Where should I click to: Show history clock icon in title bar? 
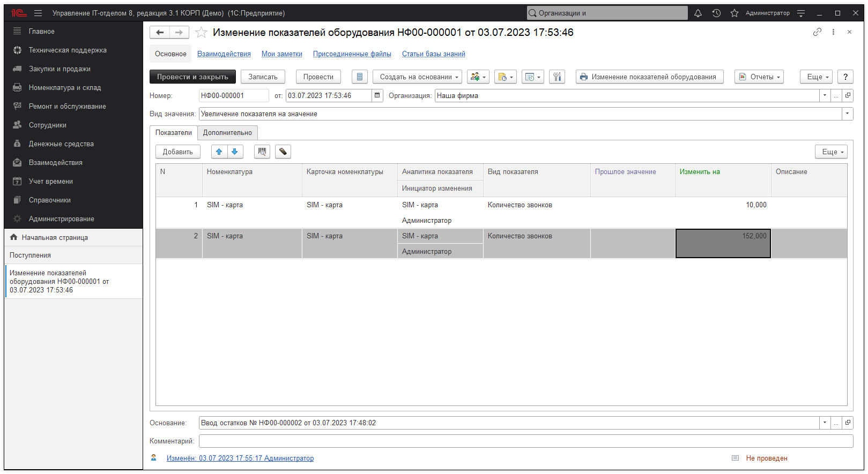[x=716, y=13]
